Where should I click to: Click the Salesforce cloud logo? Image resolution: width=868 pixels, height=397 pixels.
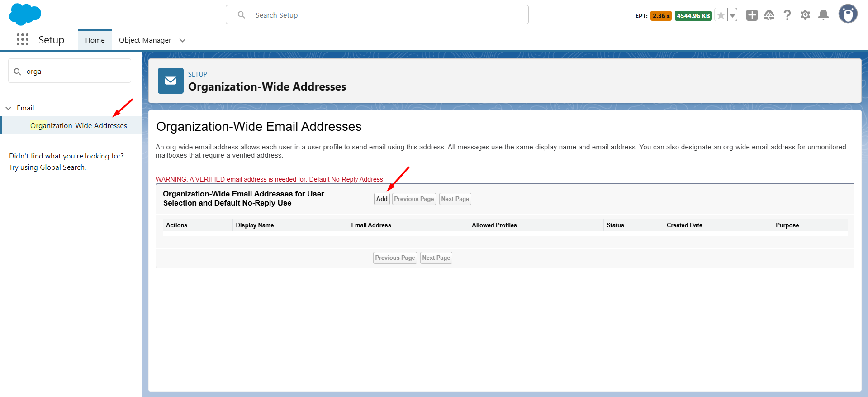point(25,14)
